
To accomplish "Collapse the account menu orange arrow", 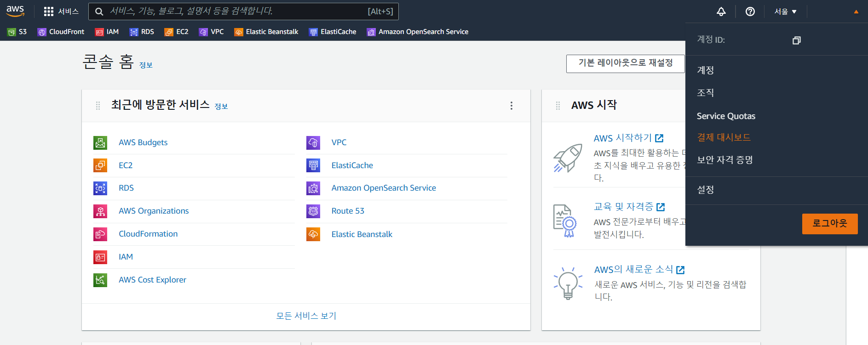I will 856,12.
